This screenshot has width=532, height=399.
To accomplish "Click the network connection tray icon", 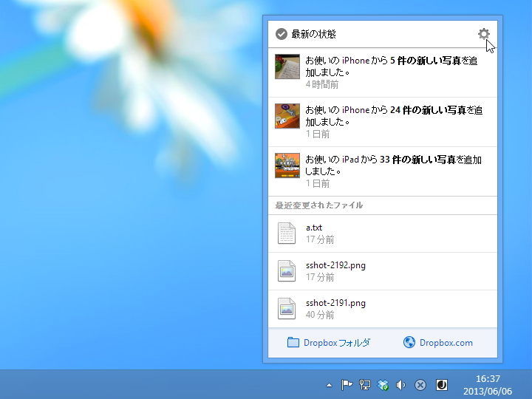I will point(365,385).
